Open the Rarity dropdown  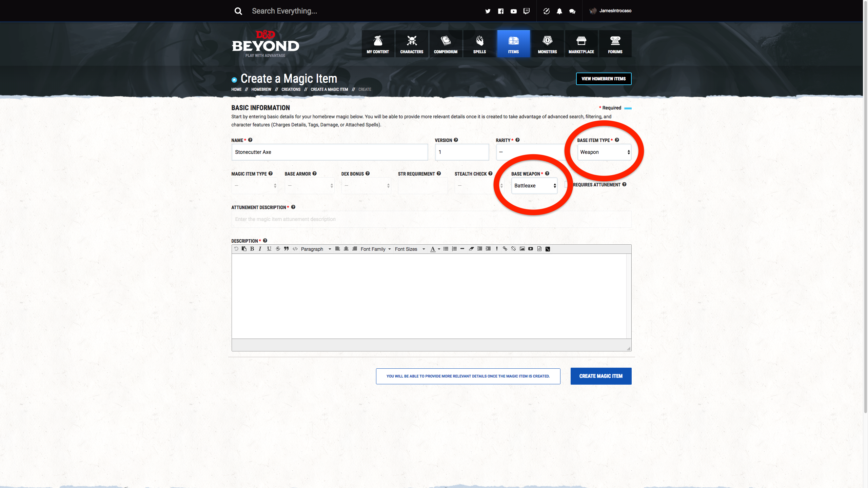tap(533, 152)
